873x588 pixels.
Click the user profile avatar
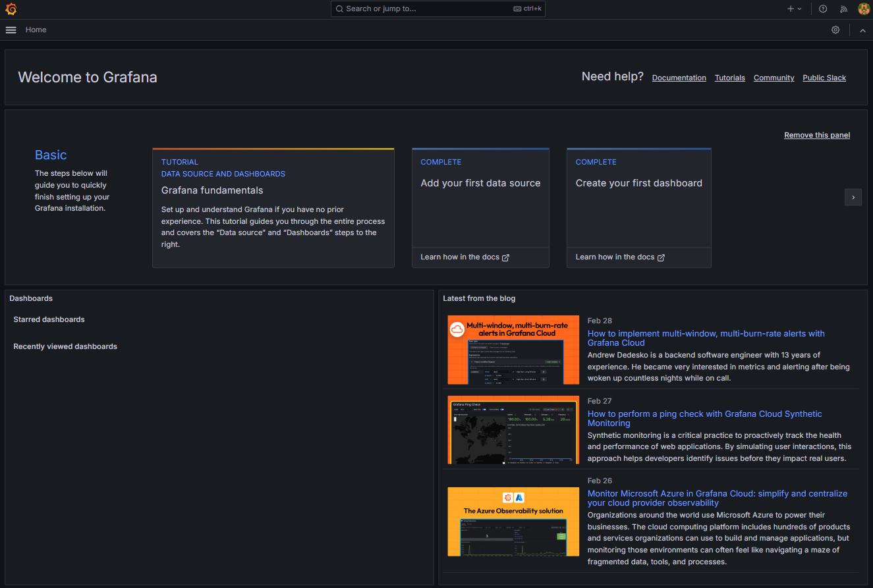pos(864,9)
